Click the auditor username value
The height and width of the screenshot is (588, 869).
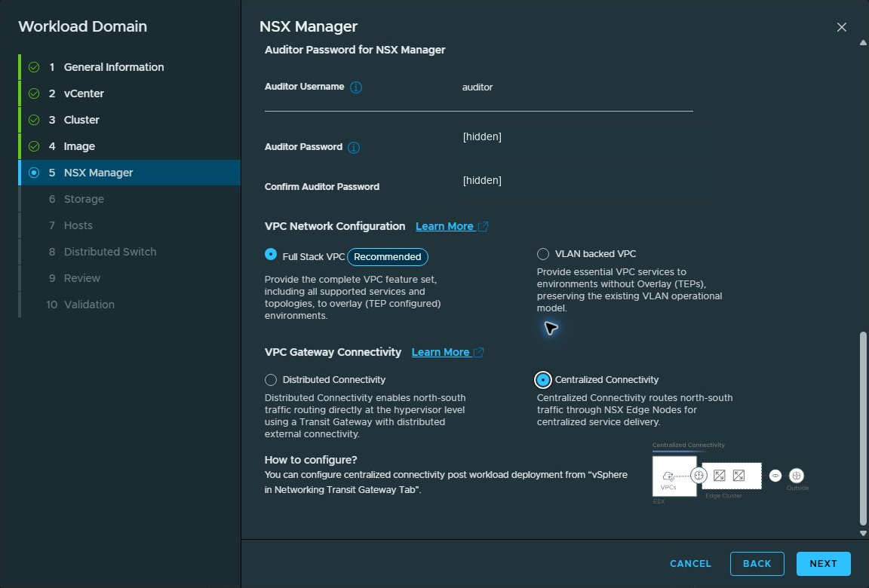coord(477,87)
